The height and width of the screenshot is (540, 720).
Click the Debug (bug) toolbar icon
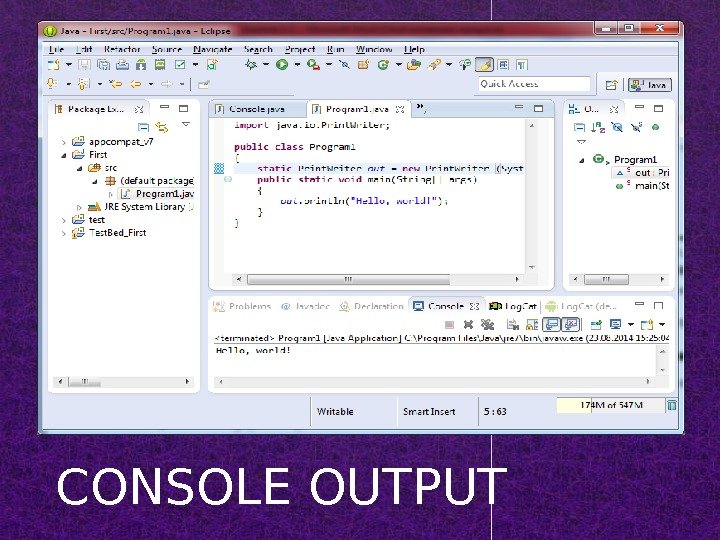click(251, 65)
